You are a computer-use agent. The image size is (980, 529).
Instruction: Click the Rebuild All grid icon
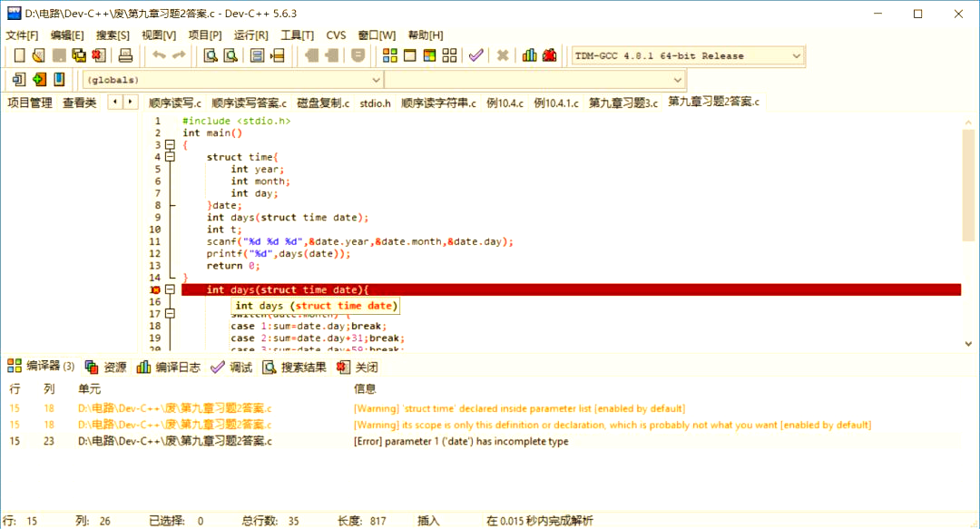(449, 55)
